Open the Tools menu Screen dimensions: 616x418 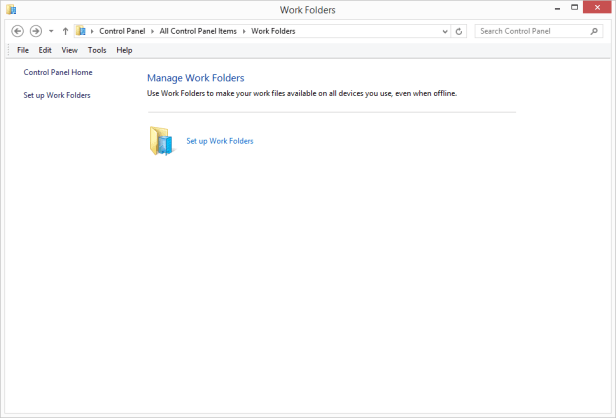pos(97,50)
